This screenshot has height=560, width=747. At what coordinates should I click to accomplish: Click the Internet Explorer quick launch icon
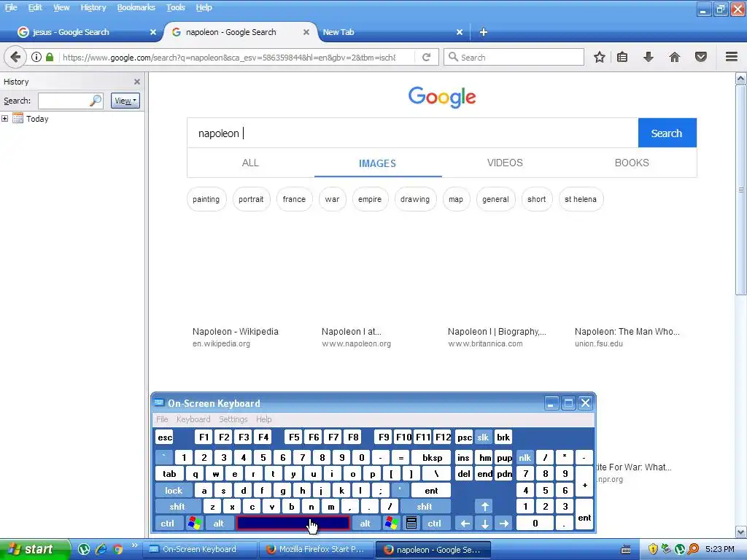(x=101, y=549)
